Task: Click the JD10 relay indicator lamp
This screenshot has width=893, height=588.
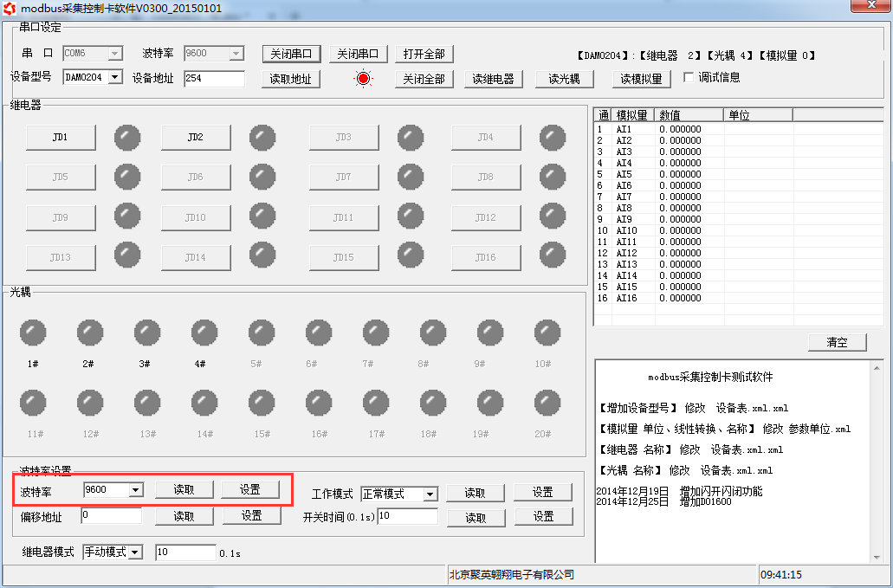Action: click(x=262, y=216)
